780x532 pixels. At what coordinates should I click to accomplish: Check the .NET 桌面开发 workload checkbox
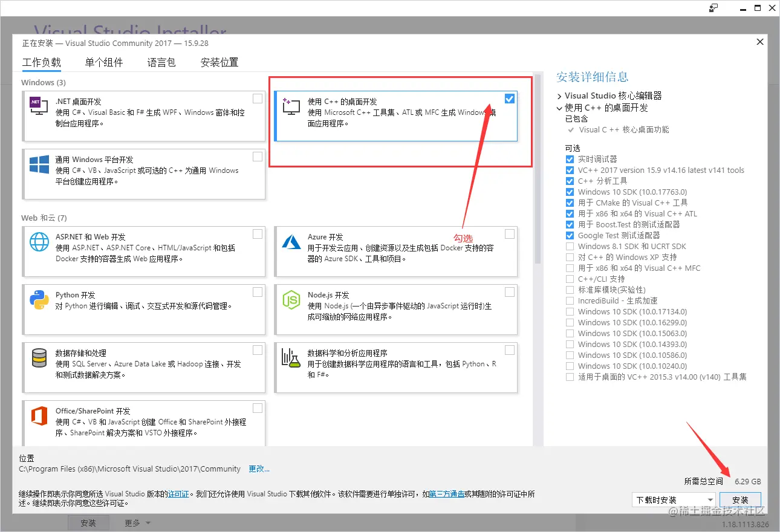(258, 99)
